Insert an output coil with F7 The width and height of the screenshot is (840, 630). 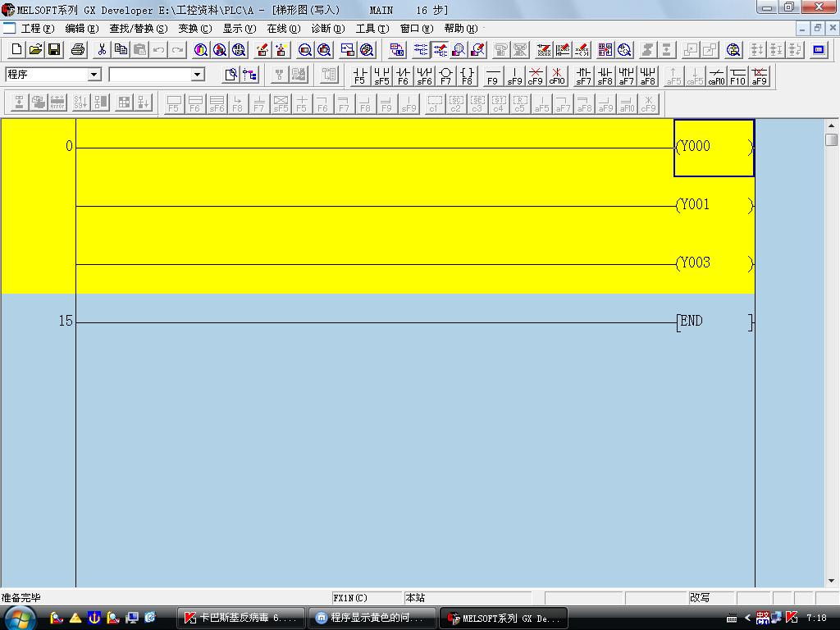click(x=445, y=76)
